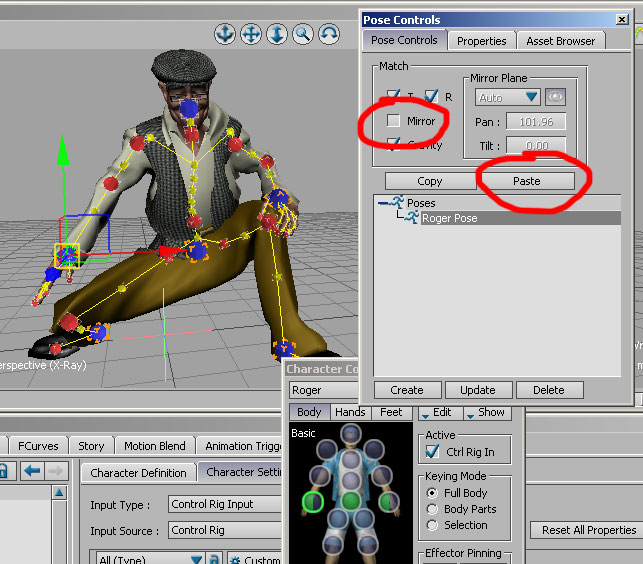Select the head effector in Character Controls figure

pyautogui.click(x=351, y=434)
